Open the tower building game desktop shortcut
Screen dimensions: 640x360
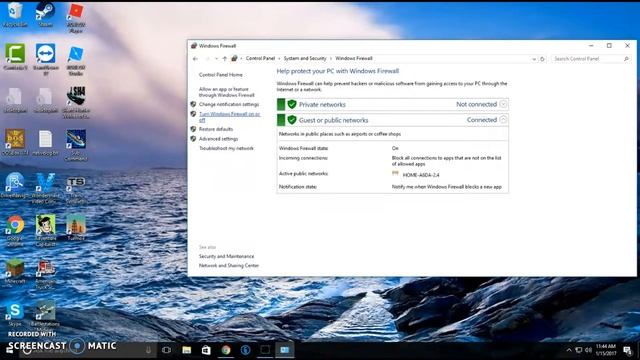(76, 228)
